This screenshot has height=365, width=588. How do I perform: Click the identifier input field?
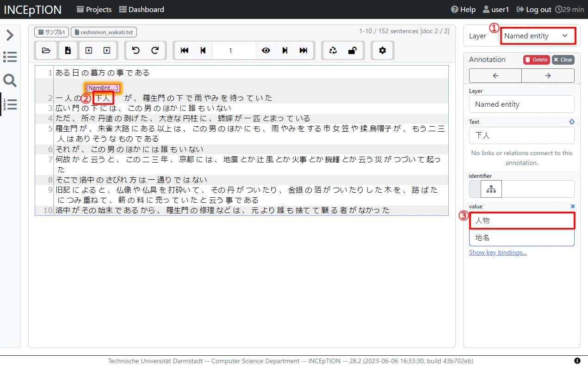coord(538,189)
